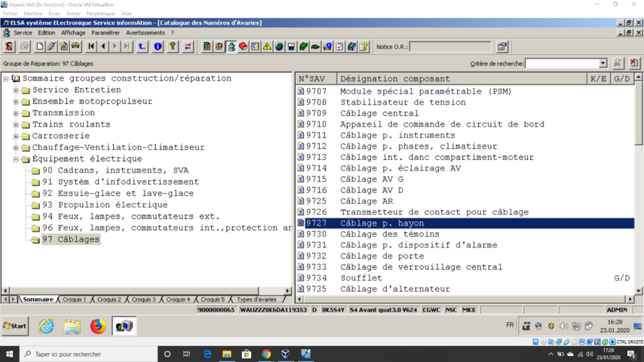Image resolution: width=644 pixels, height=362 pixels.
Task: Click the red-cross clear search icon
Action: click(x=634, y=63)
